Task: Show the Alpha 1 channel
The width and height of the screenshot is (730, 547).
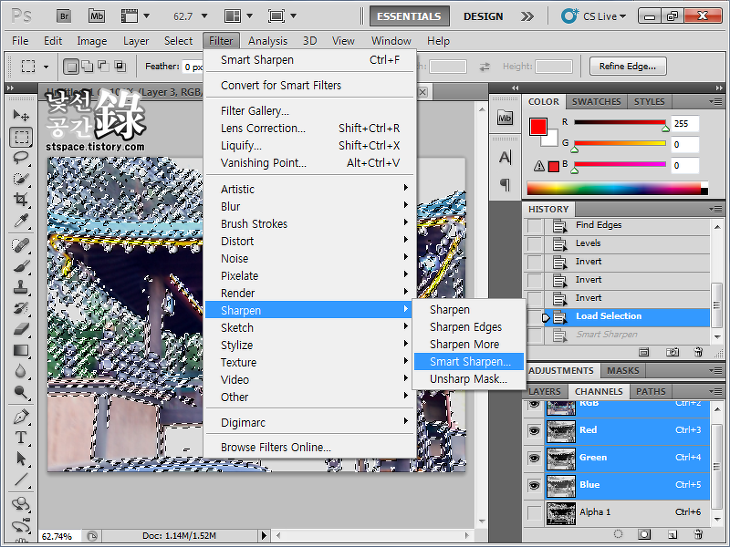Action: pos(534,513)
